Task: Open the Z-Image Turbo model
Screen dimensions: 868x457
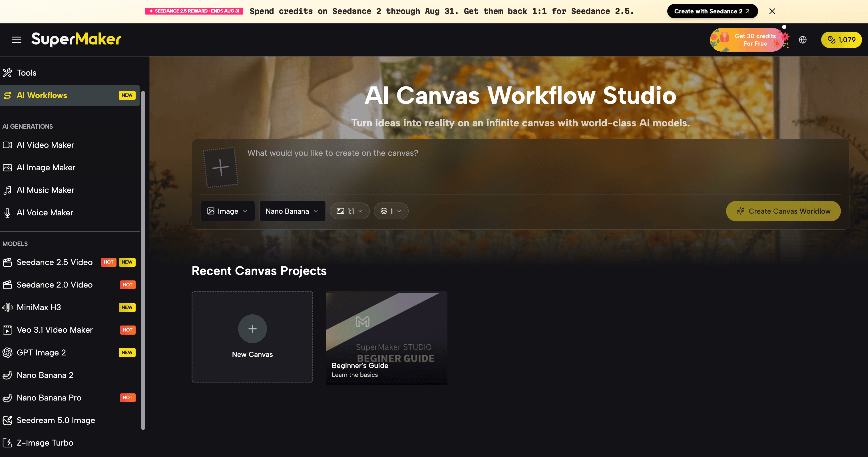Action: (70, 443)
